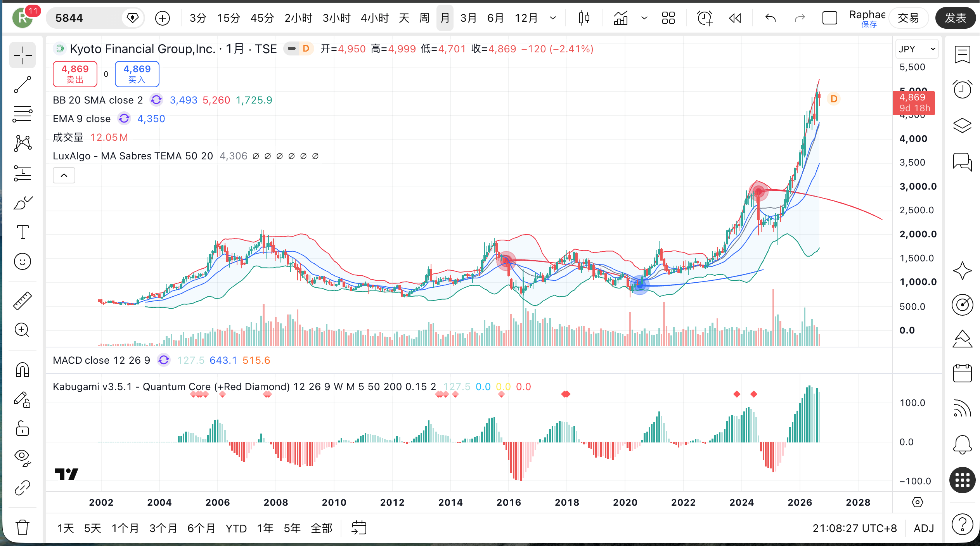Start bar replay mode
This screenshot has width=980, height=546.
click(x=735, y=18)
